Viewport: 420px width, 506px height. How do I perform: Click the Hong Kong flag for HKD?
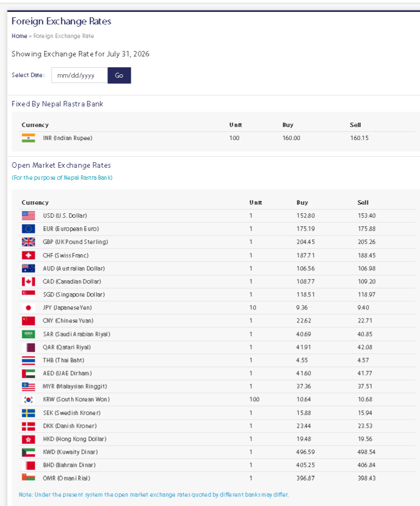tap(28, 439)
